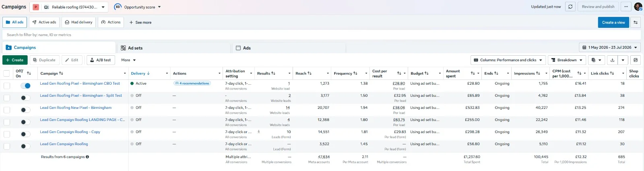Sort by the Amount spent arrows
The image size is (644, 171).
[x=473, y=73]
